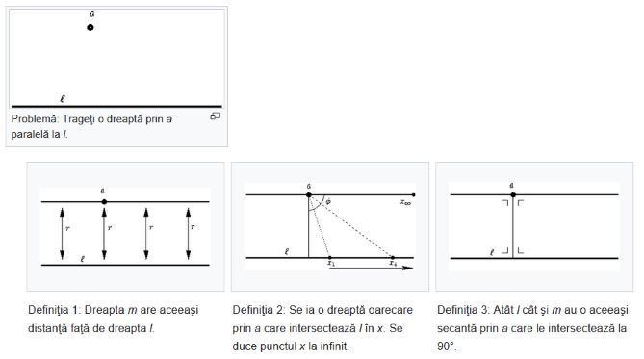
Task: Open the Definiția 2 diagram with dashed lines
Action: coord(330,226)
